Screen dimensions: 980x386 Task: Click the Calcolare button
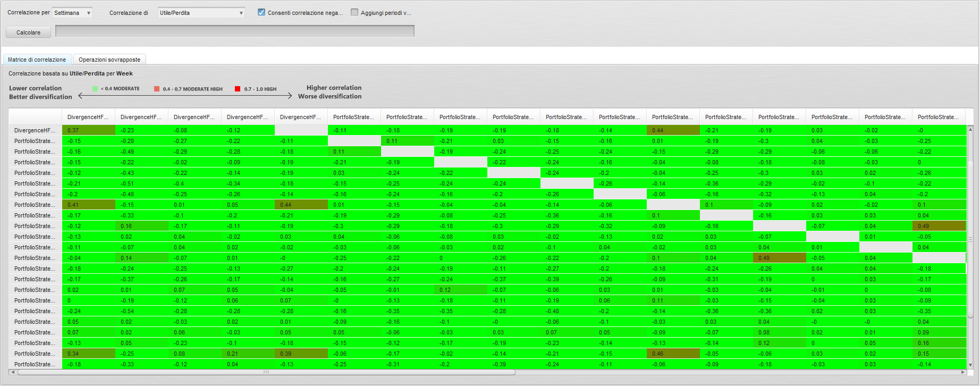tap(28, 32)
